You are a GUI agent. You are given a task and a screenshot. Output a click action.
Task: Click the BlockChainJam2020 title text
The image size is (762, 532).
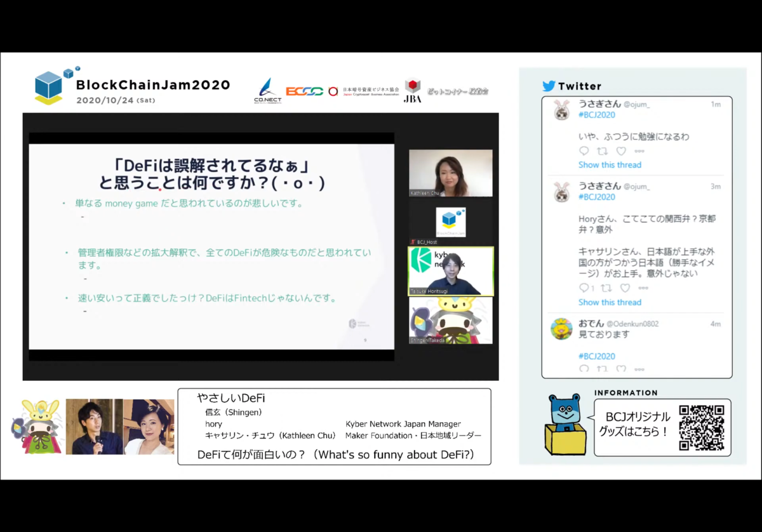coord(153,85)
